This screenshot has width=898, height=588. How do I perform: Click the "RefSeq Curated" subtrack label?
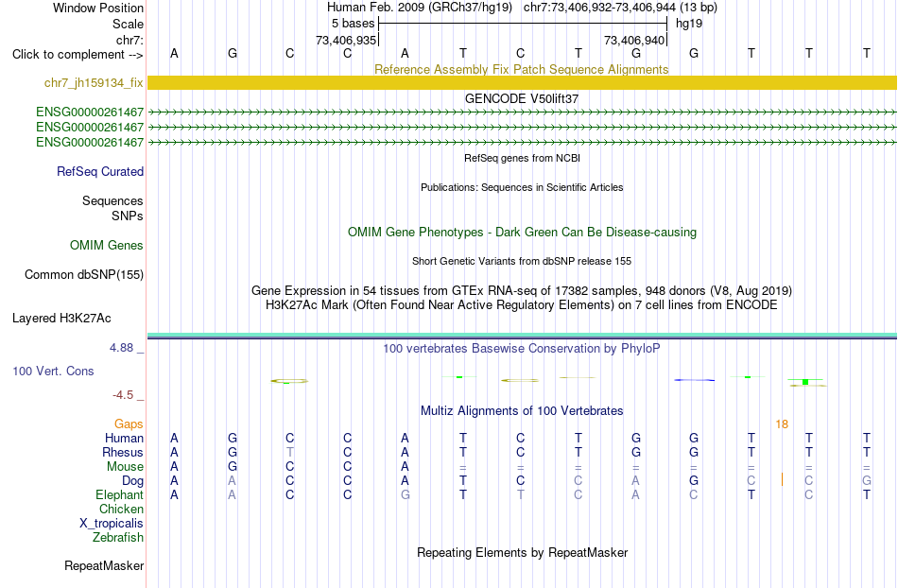point(99,172)
